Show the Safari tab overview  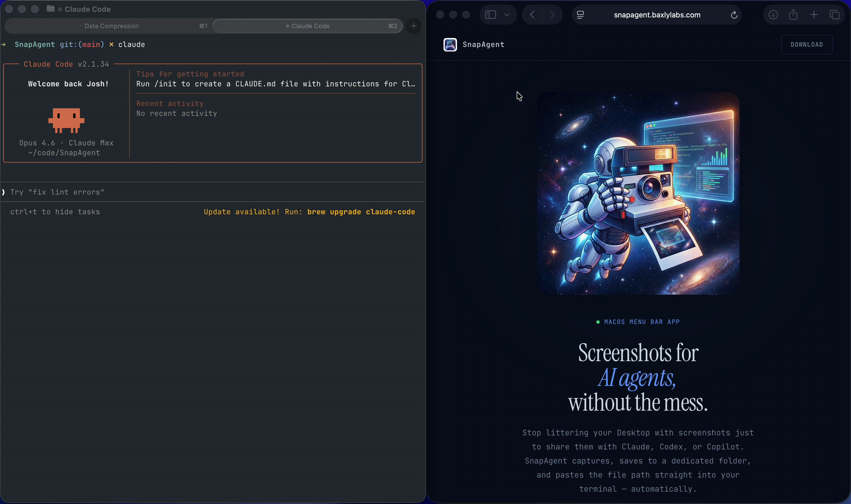click(835, 15)
